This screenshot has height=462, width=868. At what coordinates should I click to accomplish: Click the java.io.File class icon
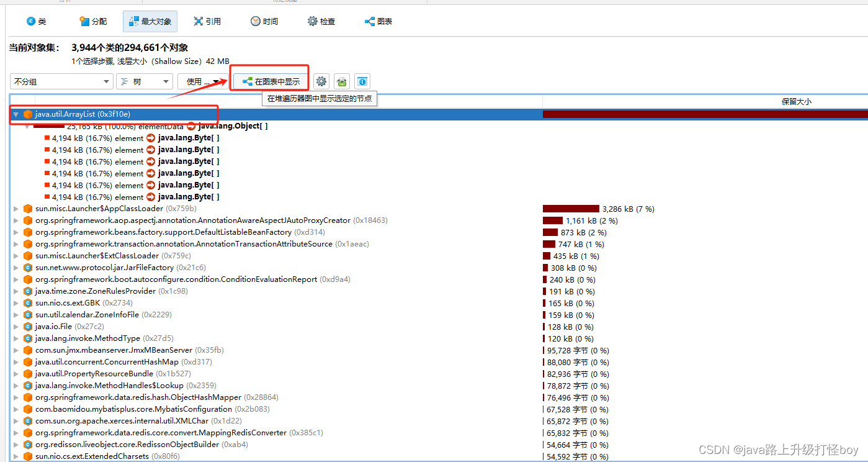(x=28, y=327)
